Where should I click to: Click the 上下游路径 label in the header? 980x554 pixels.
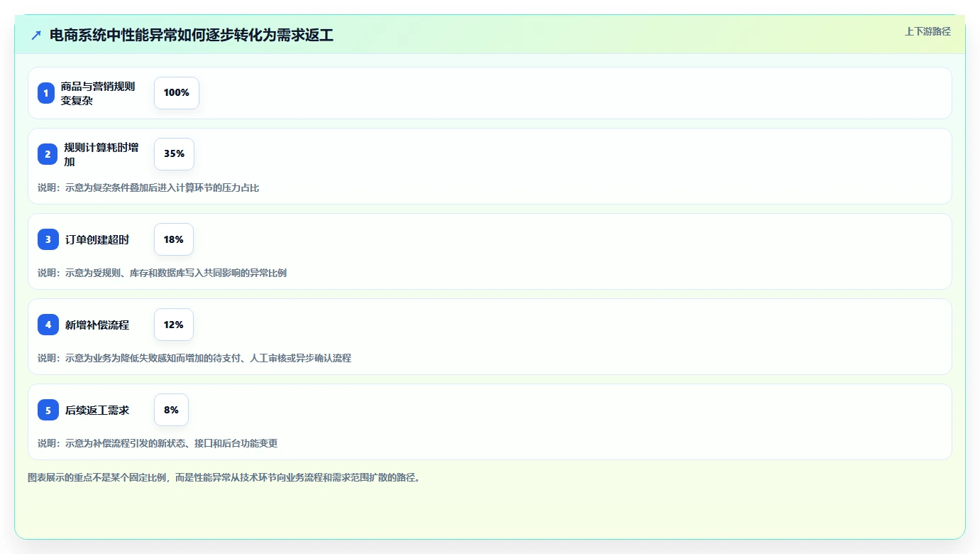point(927,31)
